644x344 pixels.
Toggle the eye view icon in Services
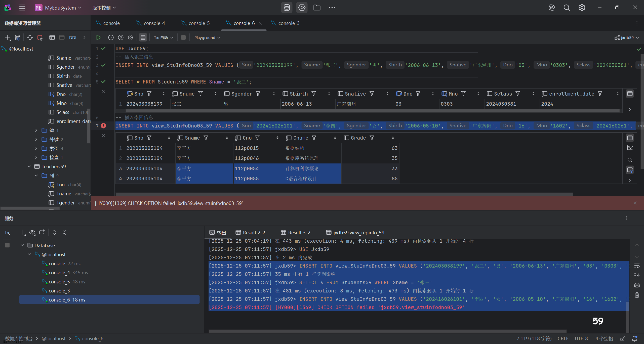coord(32,232)
